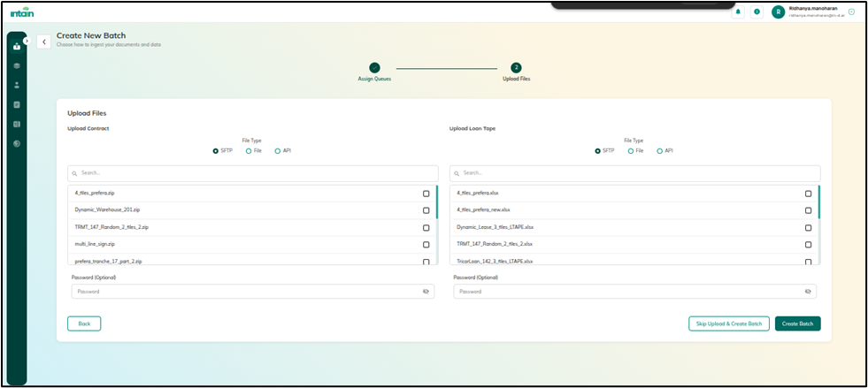Click the user avatar with letter R

[x=778, y=11]
